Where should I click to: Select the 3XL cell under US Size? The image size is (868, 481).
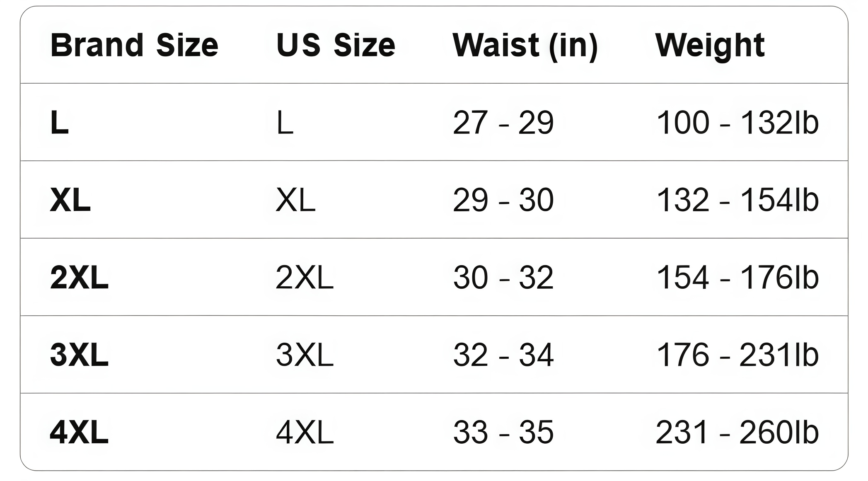point(305,355)
